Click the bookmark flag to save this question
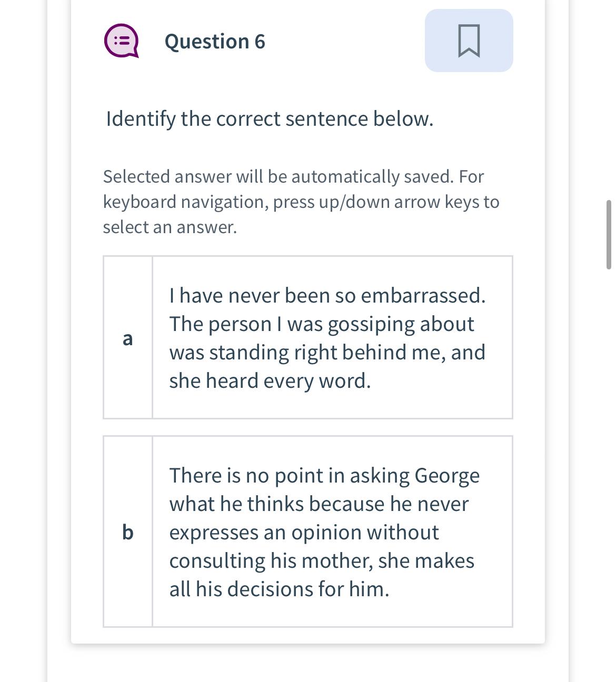The image size is (616, 682). [468, 41]
